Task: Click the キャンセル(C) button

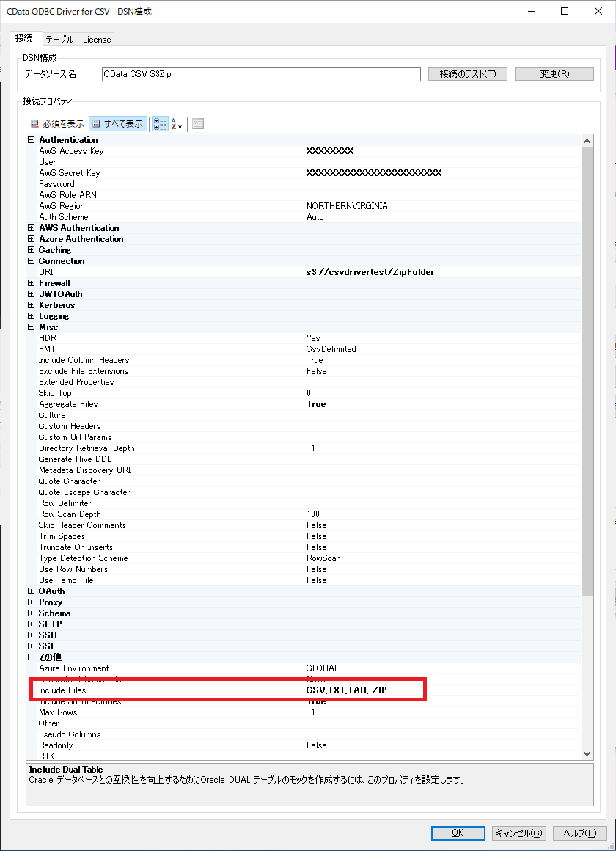Action: click(x=519, y=833)
